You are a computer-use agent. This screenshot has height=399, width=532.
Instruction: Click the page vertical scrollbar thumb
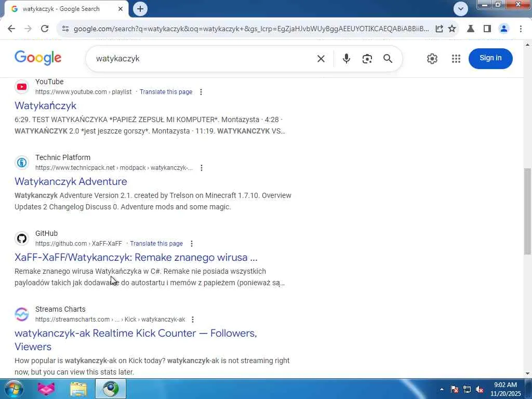click(528, 211)
